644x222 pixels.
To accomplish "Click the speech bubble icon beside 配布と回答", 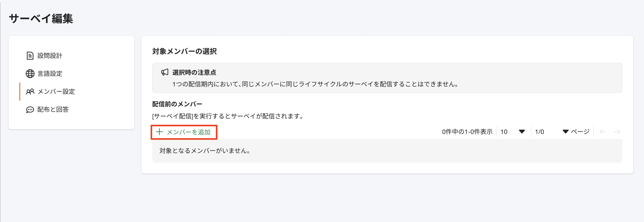I will coord(30,109).
